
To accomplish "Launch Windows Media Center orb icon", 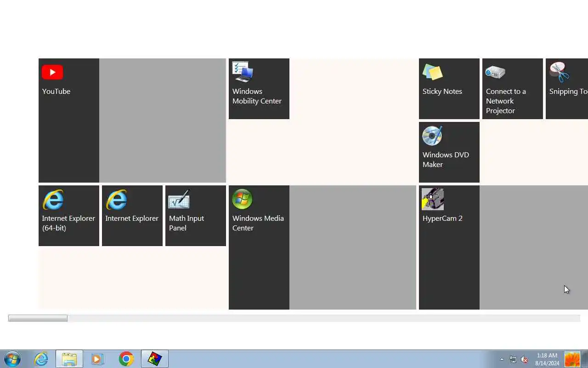I will (x=242, y=199).
